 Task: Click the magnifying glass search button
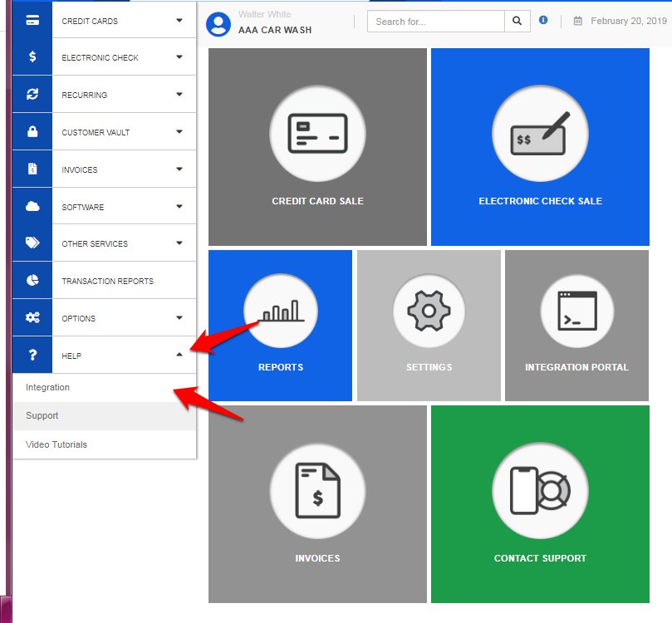[x=517, y=22]
